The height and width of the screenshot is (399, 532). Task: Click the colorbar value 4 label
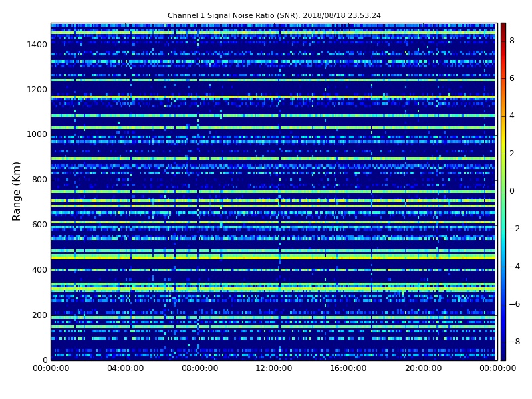click(512, 116)
